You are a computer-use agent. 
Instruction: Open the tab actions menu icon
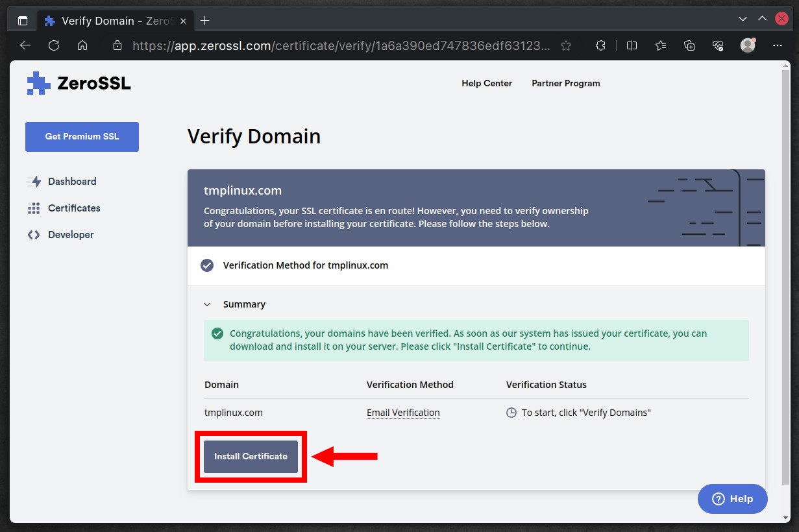23,21
